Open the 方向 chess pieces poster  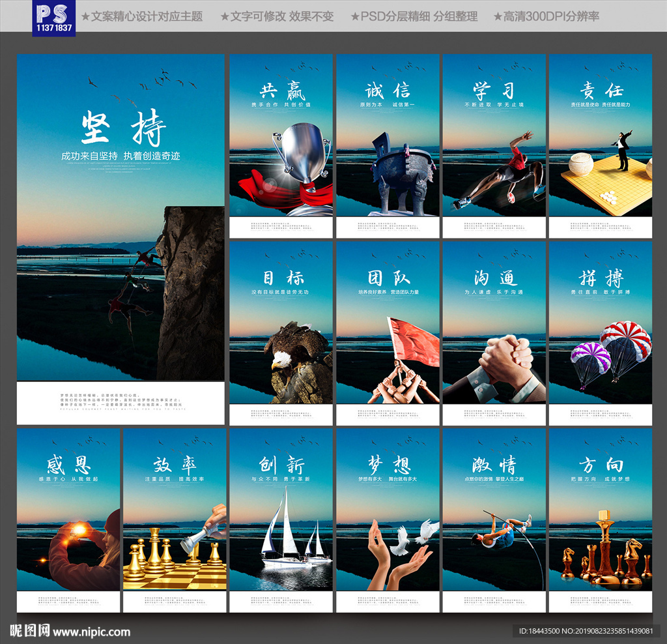(600, 521)
